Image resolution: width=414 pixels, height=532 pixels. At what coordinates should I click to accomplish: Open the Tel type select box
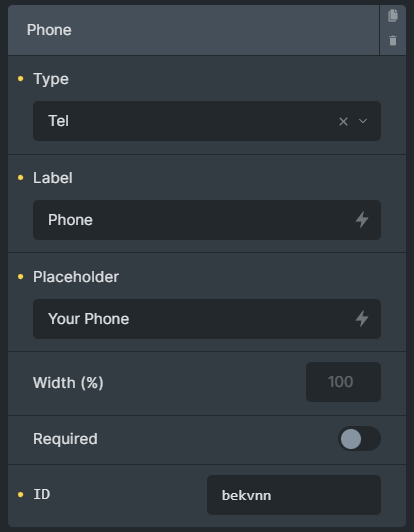pyautogui.click(x=207, y=121)
